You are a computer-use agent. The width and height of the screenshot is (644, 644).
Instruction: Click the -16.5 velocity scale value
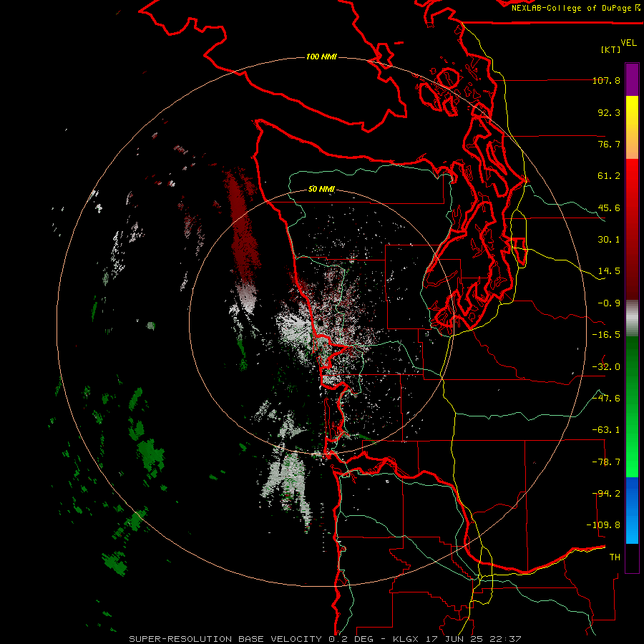tap(606, 335)
